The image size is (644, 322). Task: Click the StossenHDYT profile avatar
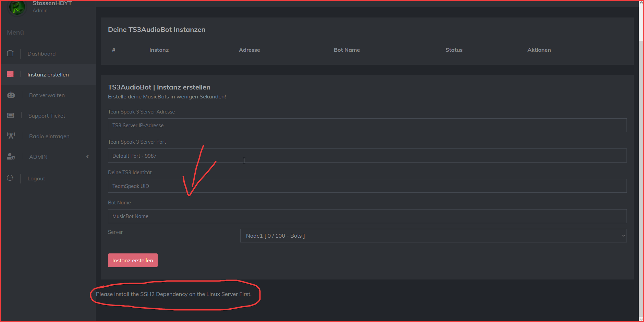[x=17, y=7]
